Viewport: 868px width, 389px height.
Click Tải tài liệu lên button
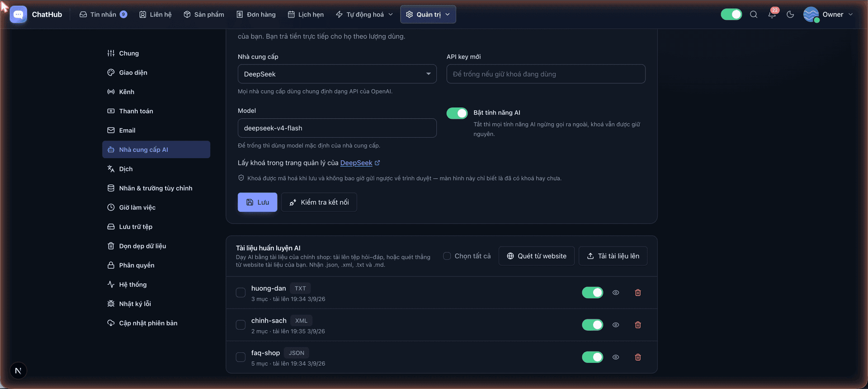point(613,256)
